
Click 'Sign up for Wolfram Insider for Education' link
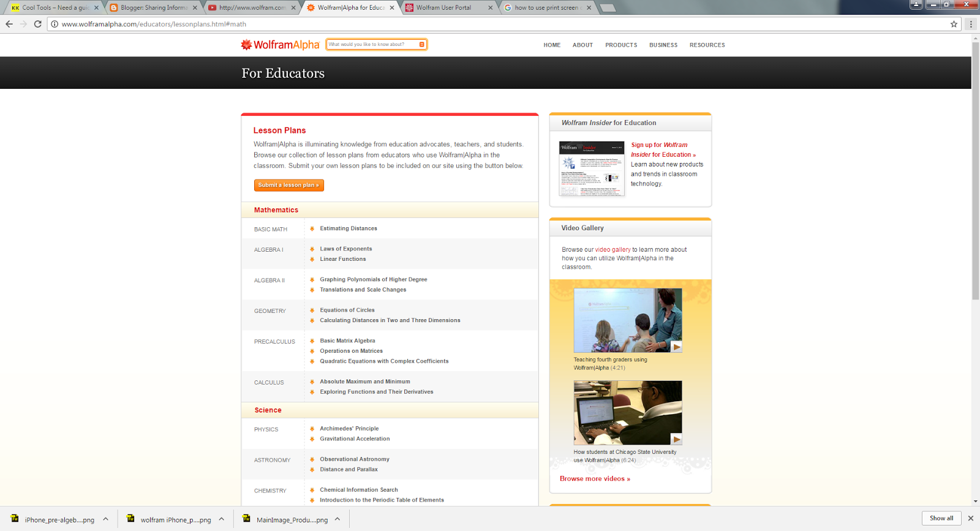[x=663, y=150]
